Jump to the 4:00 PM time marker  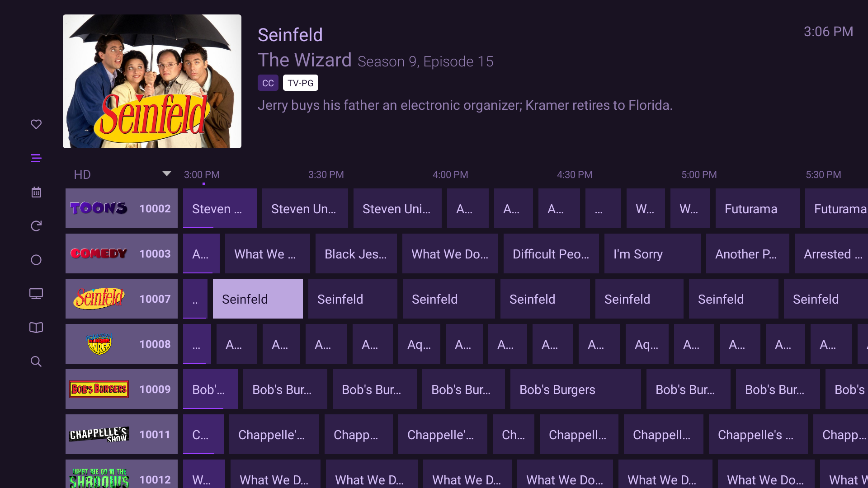tap(450, 174)
